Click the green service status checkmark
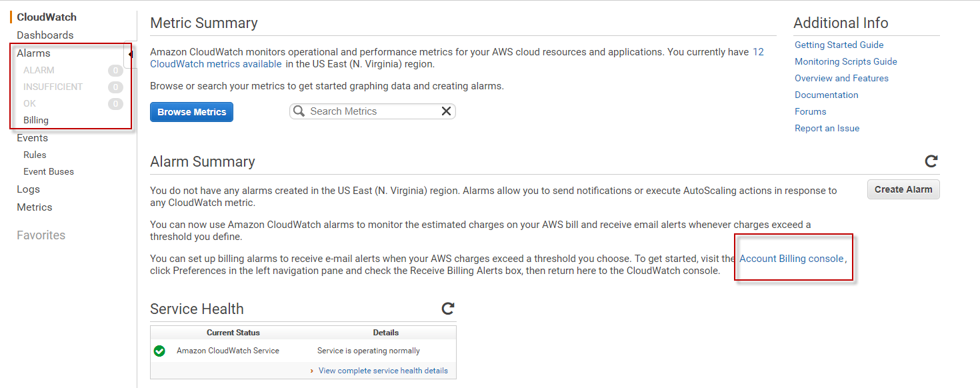 [159, 351]
